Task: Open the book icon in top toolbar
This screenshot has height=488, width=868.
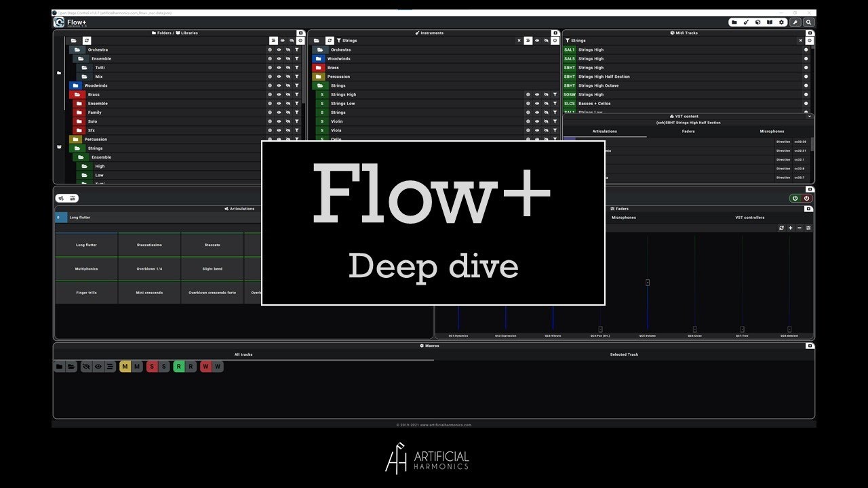Action: 770,22
